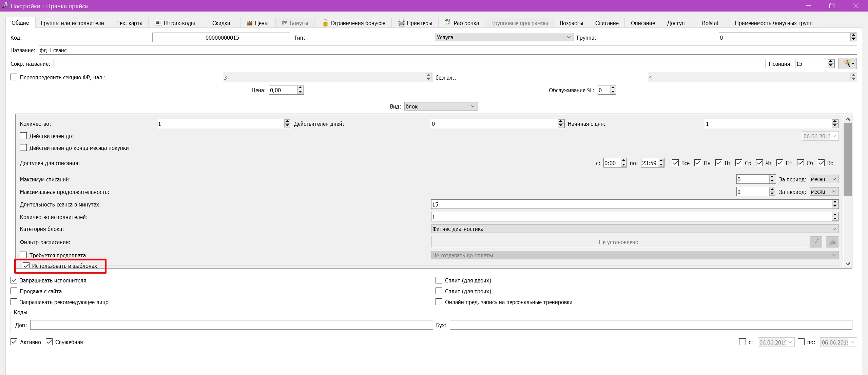868x375 pixels.
Task: Open the Roistat tab
Action: 710,23
